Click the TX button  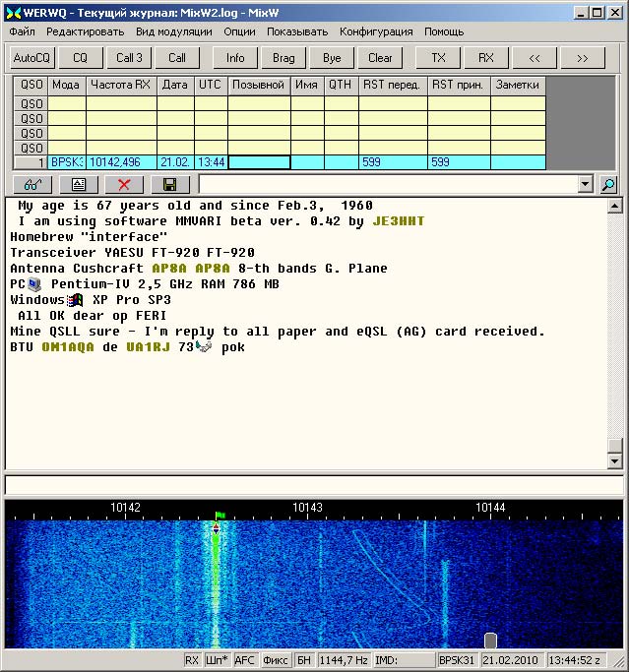(x=438, y=58)
